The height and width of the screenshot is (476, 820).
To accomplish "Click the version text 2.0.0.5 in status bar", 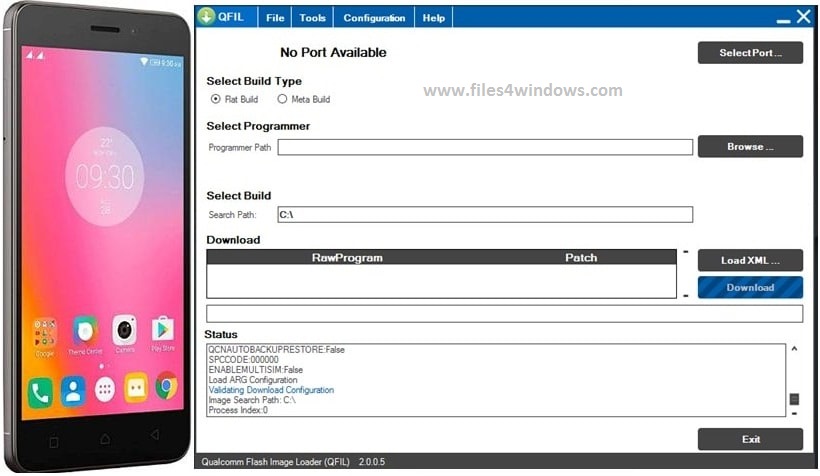I will point(372,462).
